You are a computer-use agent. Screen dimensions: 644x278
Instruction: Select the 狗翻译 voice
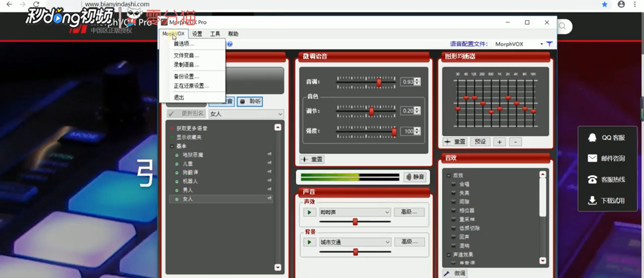(190, 172)
